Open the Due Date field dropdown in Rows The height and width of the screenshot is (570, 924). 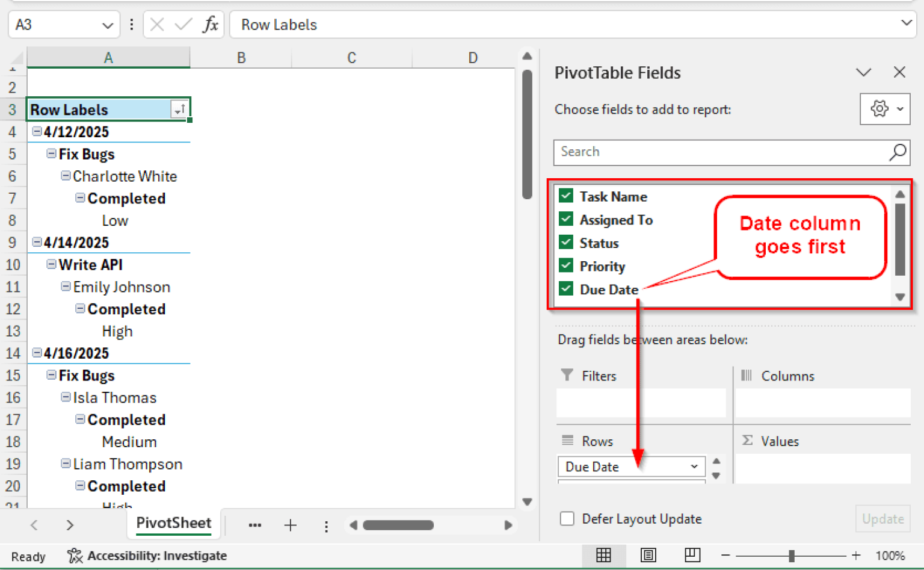pos(694,466)
